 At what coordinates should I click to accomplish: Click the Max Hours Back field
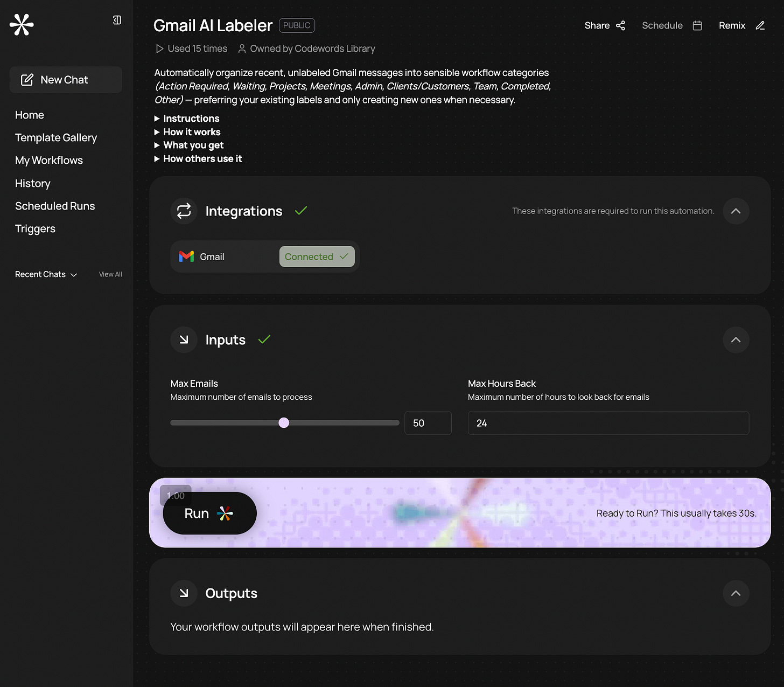tap(608, 423)
